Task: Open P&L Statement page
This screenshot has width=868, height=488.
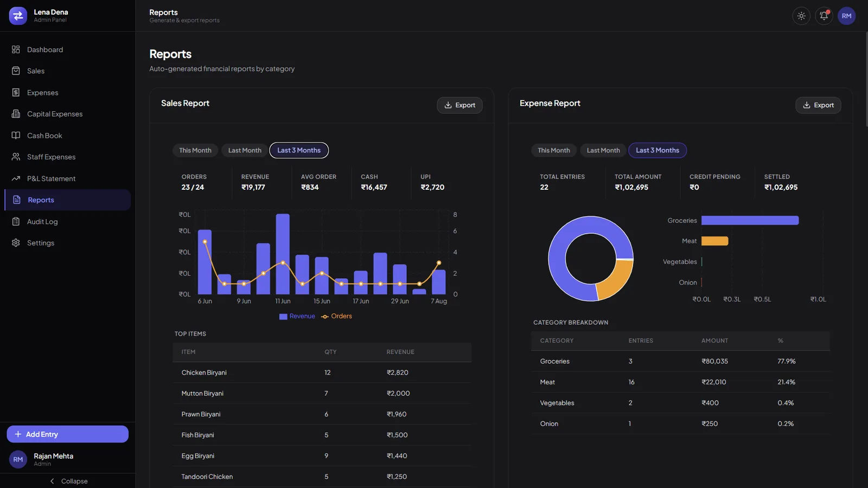Action: 67,178
